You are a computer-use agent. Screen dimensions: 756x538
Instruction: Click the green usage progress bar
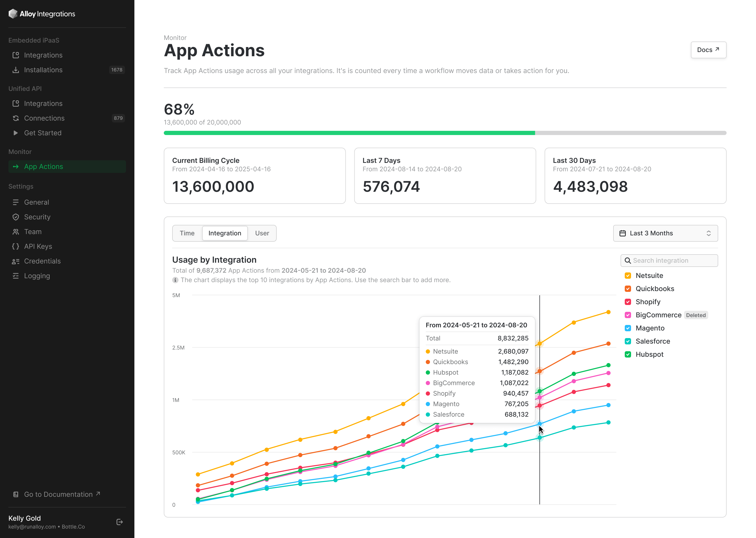(x=349, y=133)
